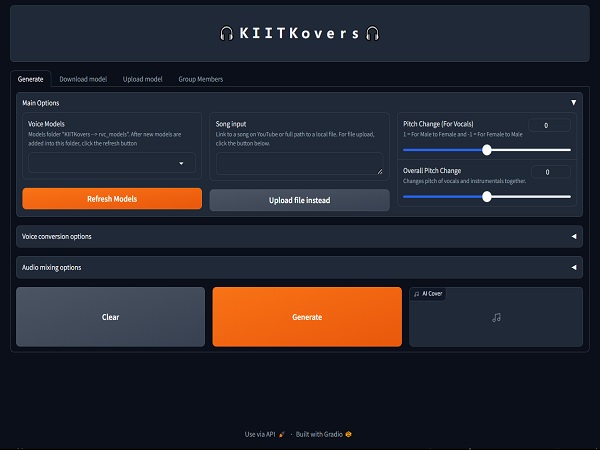Click the Overall Pitch Change slider handle
The width and height of the screenshot is (600, 450).
click(487, 197)
